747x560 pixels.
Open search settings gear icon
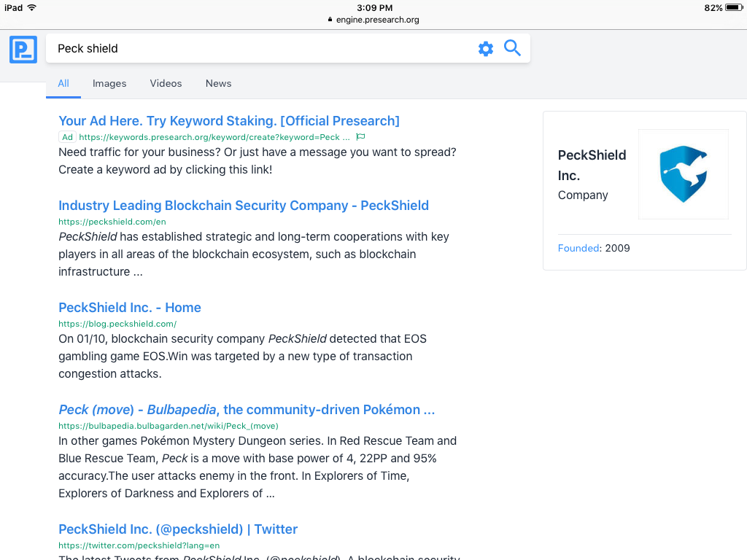[x=485, y=49]
